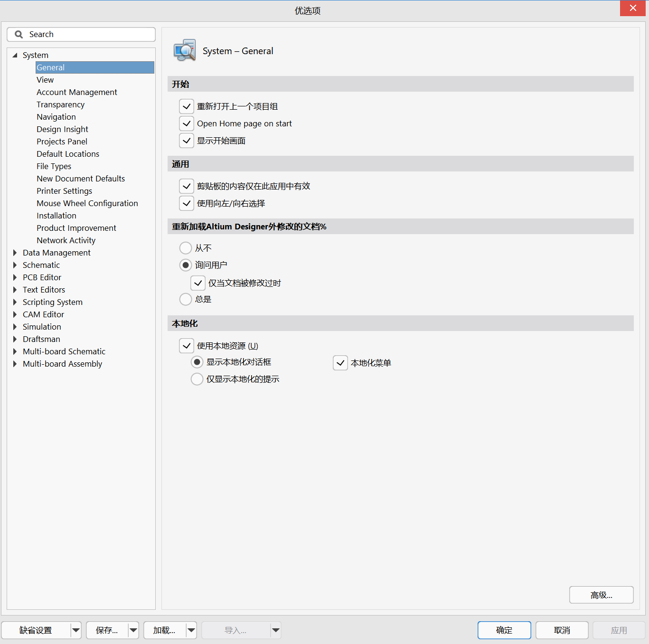The image size is (649, 644).
Task: Expand Draftsman tree node
Action: click(x=15, y=339)
